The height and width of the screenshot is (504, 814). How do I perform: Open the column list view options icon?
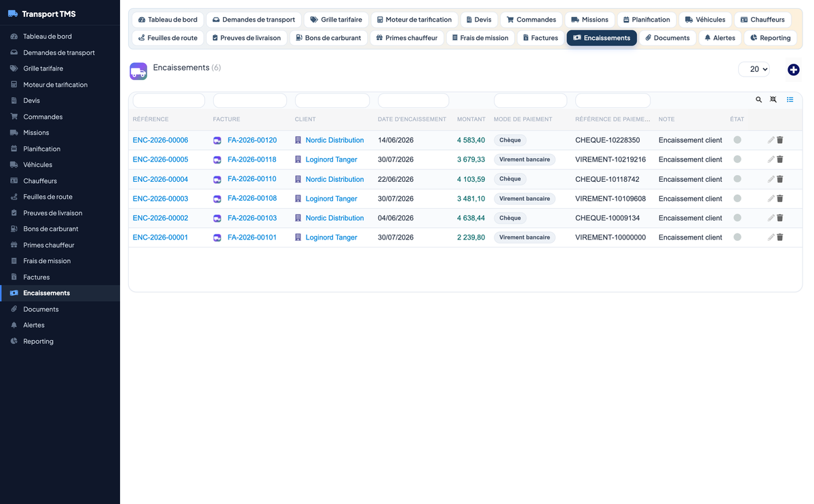pyautogui.click(x=790, y=100)
